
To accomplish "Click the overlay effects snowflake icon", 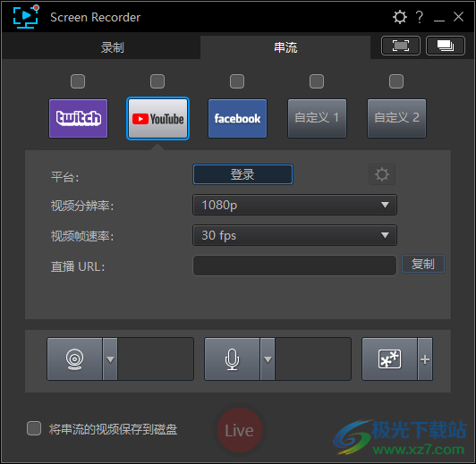I will click(x=389, y=359).
